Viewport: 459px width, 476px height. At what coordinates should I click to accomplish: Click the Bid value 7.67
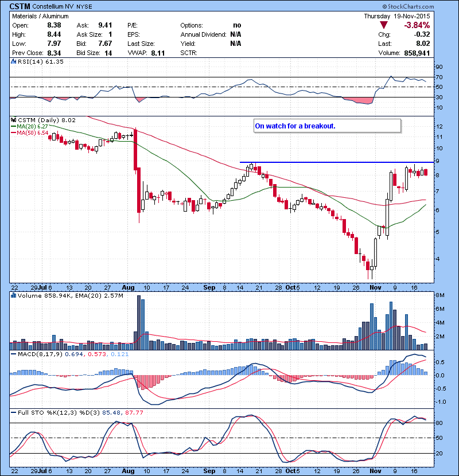[105, 44]
